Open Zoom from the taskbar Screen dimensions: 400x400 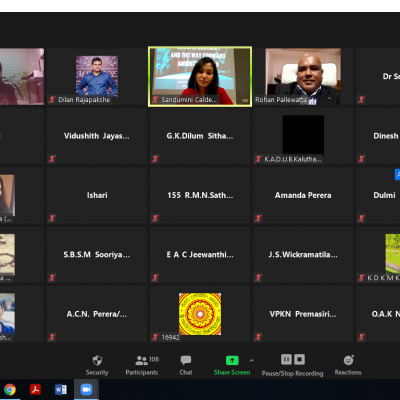click(86, 389)
